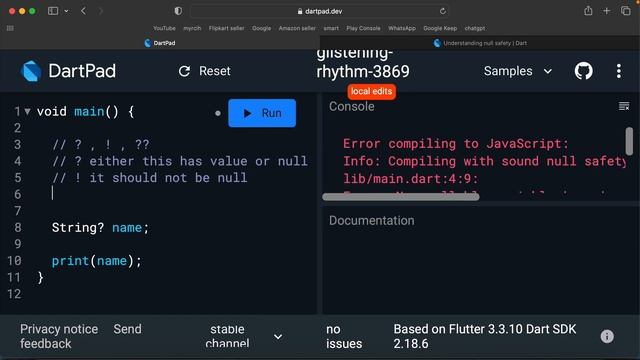The height and width of the screenshot is (360, 640).
Task: Click the Reset circular arrow icon
Action: (x=184, y=71)
